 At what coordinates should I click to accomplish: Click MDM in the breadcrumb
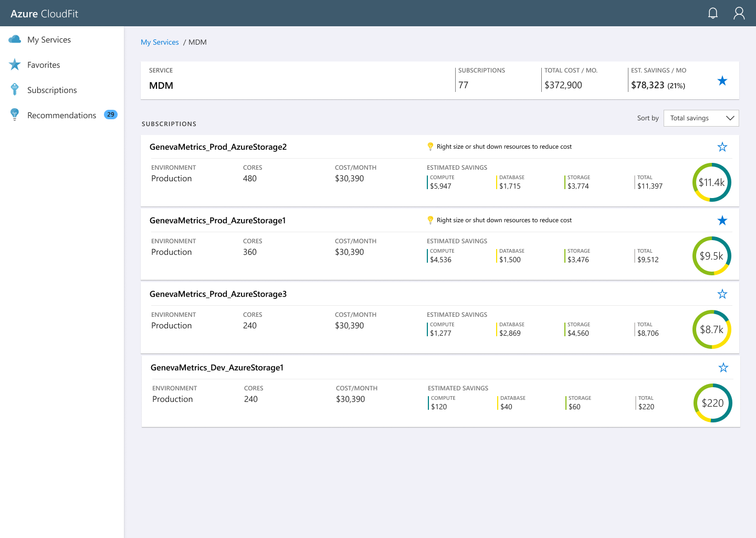click(197, 42)
